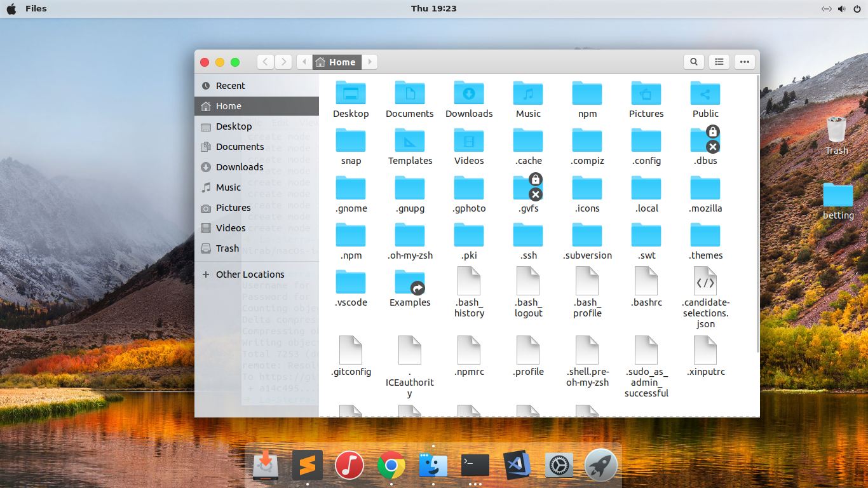Select Home in the sidebar
This screenshot has height=488, width=868.
click(x=257, y=106)
